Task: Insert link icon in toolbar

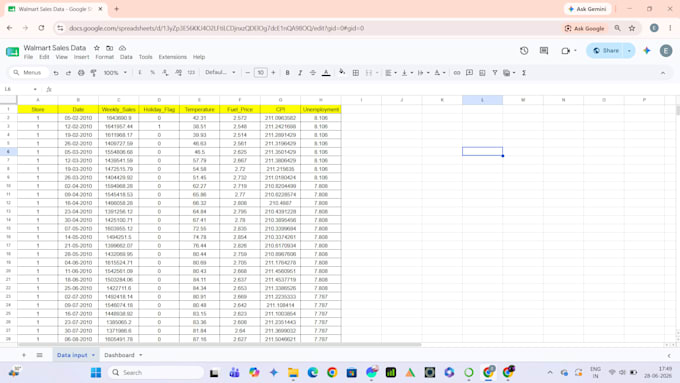Action: click(x=457, y=73)
